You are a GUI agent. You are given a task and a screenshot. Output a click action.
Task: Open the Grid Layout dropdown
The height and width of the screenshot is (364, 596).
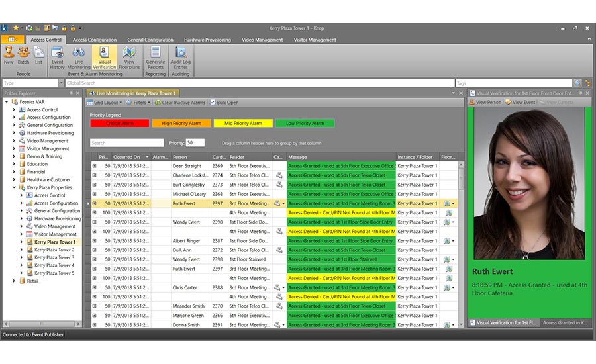pos(106,103)
